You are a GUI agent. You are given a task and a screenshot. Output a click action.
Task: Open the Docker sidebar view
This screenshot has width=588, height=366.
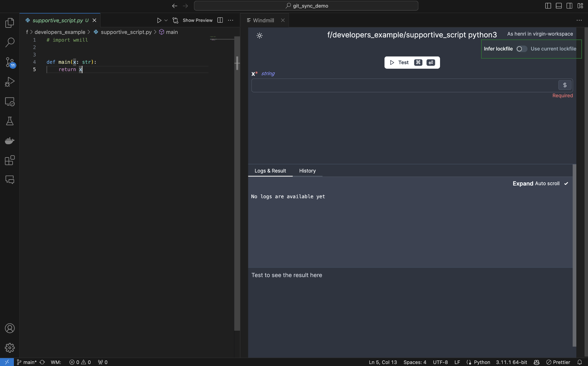pyautogui.click(x=10, y=141)
